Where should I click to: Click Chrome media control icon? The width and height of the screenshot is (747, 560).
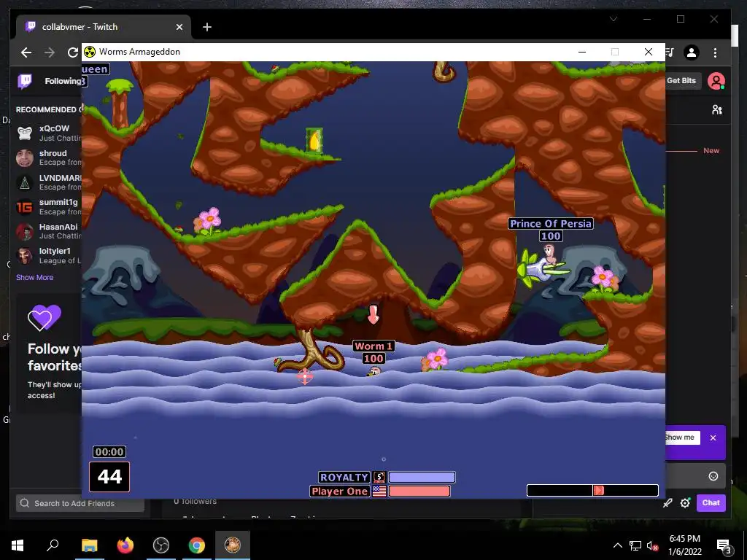(671, 52)
